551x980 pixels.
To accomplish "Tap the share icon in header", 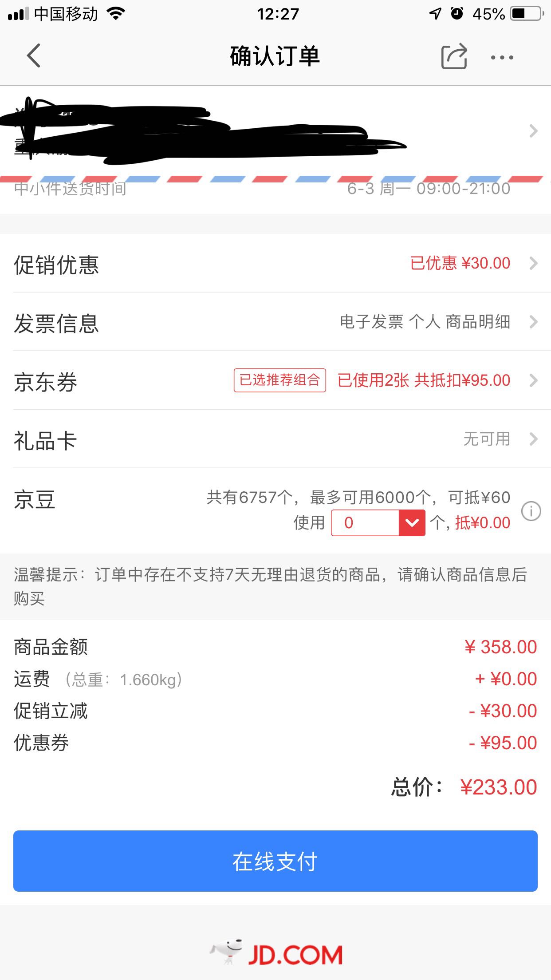I will 454,56.
